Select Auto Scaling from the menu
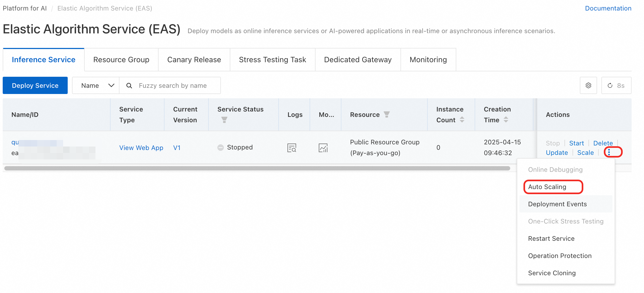644x293 pixels. (547, 187)
